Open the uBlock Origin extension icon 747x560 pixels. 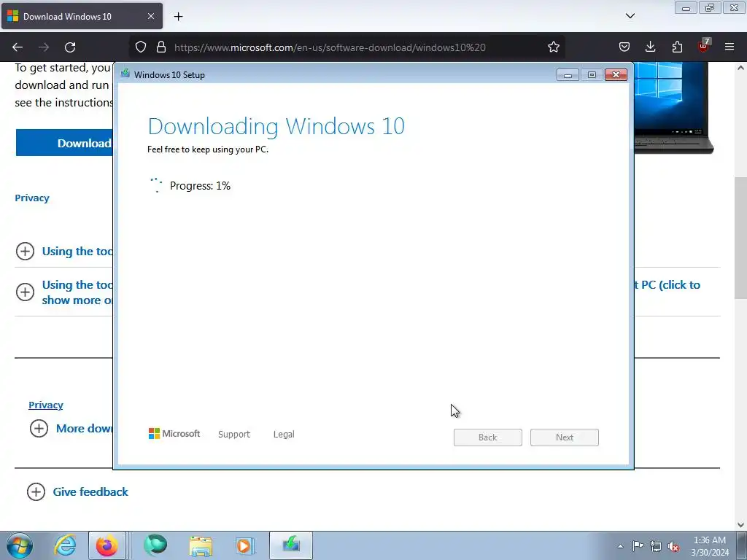[703, 46]
